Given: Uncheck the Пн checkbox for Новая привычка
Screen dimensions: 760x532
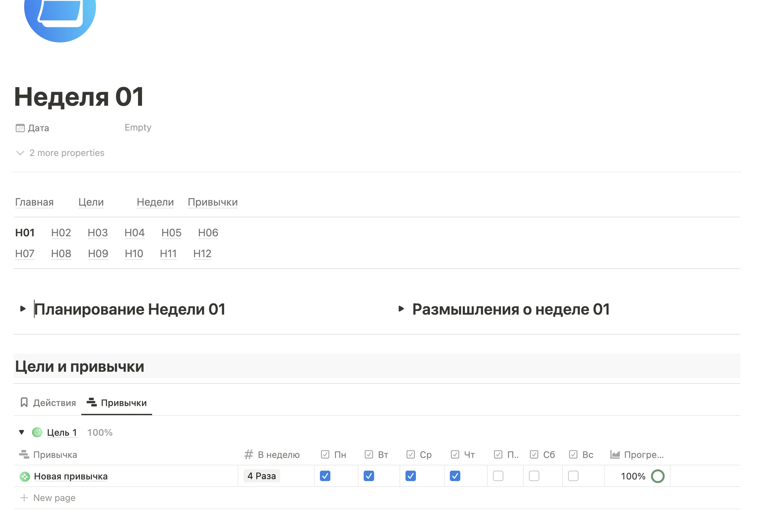Looking at the screenshot, I should coord(325,476).
